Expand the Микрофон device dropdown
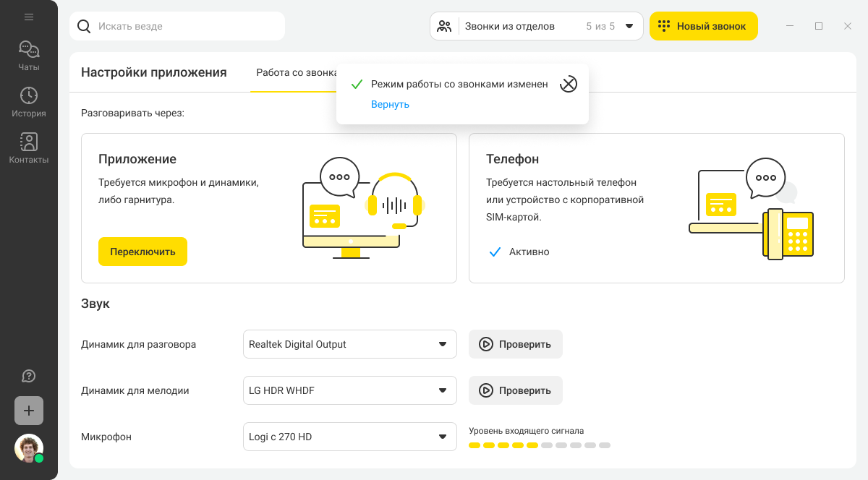This screenshot has height=480, width=868. (x=350, y=437)
